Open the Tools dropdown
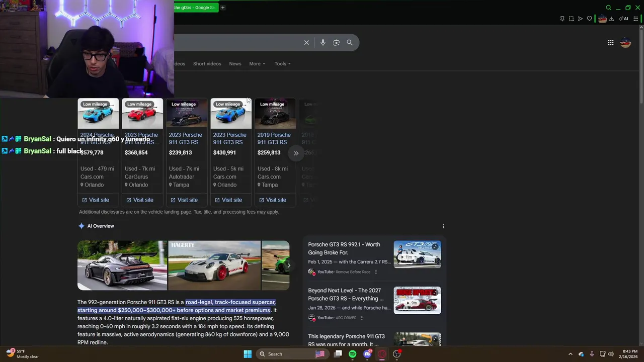This screenshot has width=644, height=362. coord(282,64)
